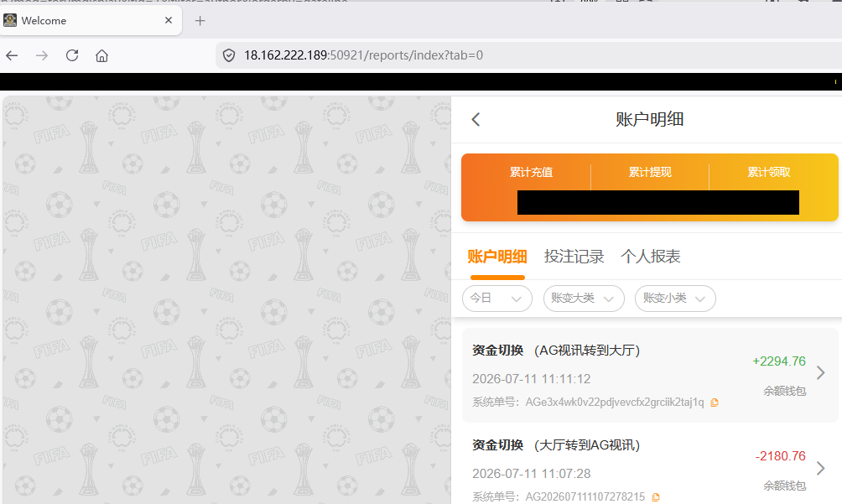This screenshot has width=842, height=504.
Task: Click the browser forward arrow
Action: coord(42,55)
